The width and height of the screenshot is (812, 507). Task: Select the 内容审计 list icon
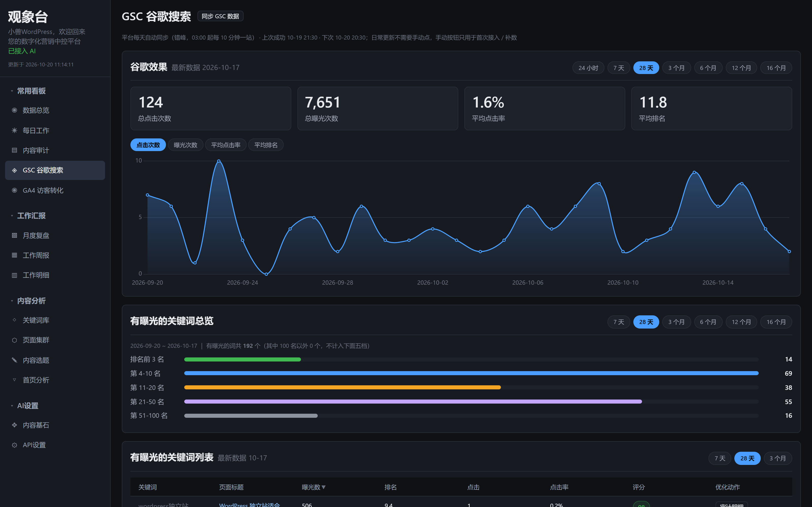tap(14, 150)
